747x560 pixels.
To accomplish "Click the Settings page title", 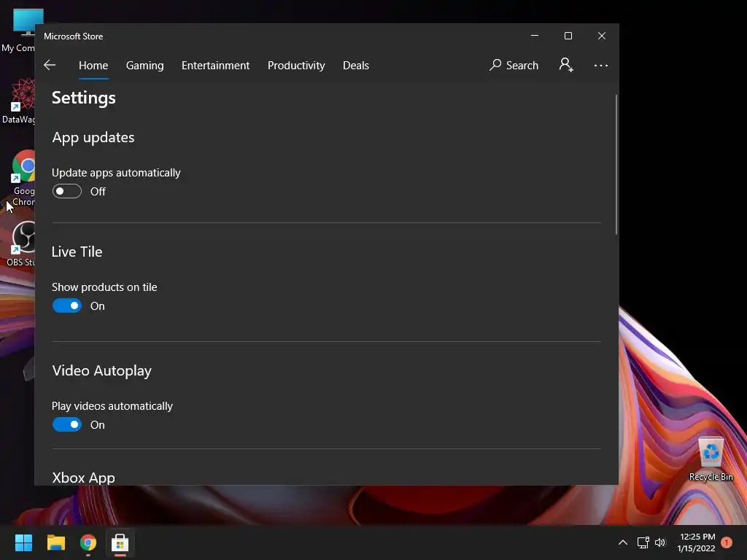I will tap(84, 98).
